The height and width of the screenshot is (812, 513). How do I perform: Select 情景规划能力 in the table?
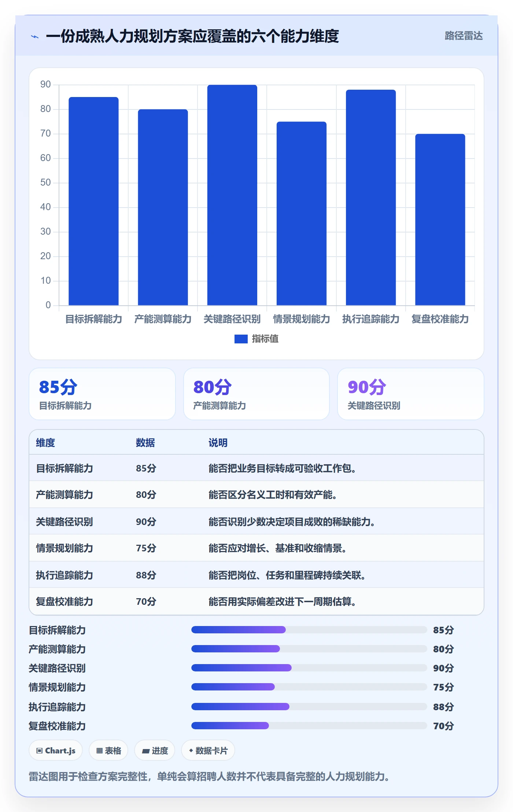click(x=64, y=548)
